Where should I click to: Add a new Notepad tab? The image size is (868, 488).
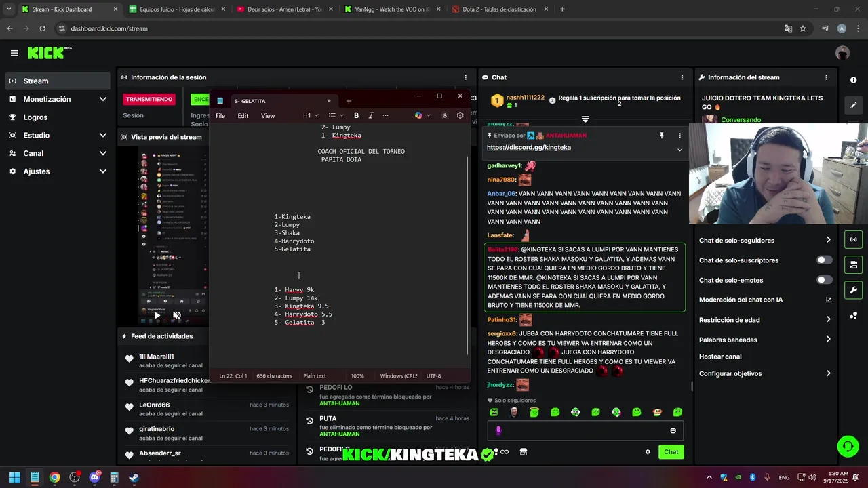click(349, 101)
